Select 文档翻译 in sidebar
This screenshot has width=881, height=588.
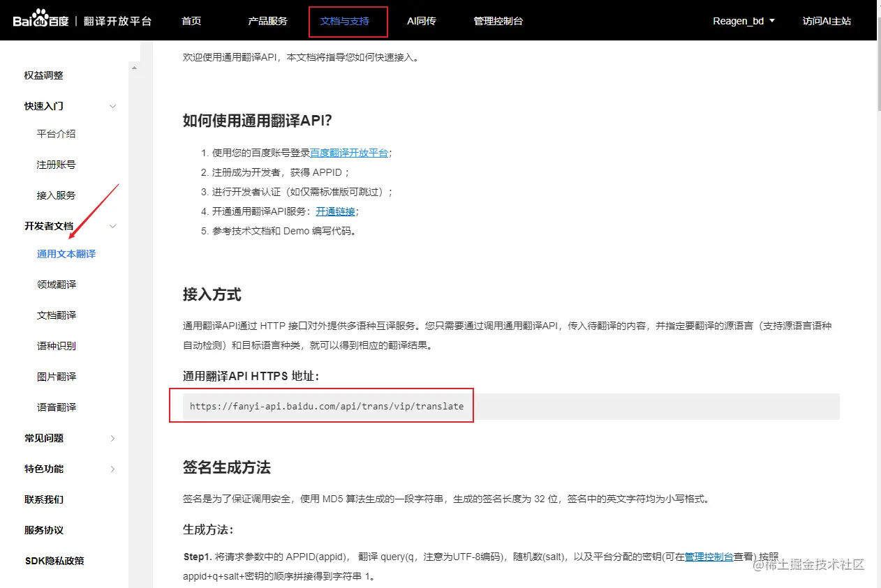coord(57,315)
